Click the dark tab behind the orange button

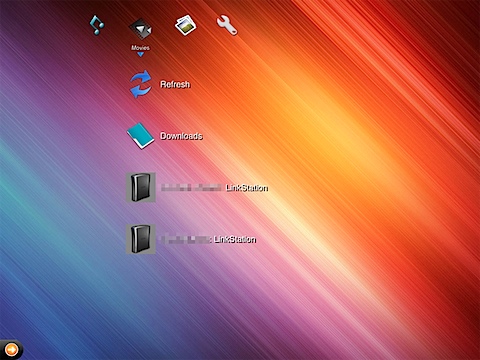11,350
